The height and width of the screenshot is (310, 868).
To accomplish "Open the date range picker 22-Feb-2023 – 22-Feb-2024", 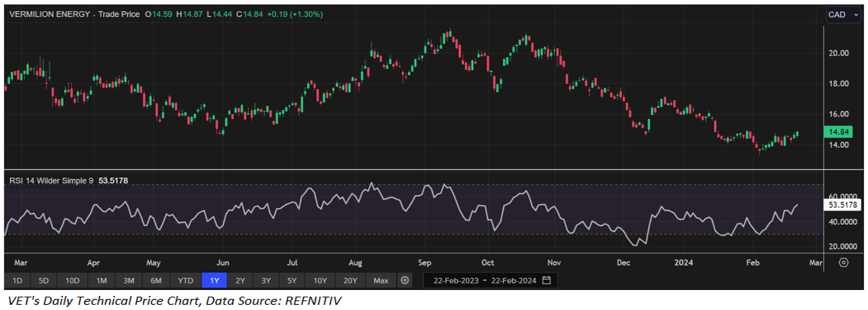I will (x=490, y=280).
